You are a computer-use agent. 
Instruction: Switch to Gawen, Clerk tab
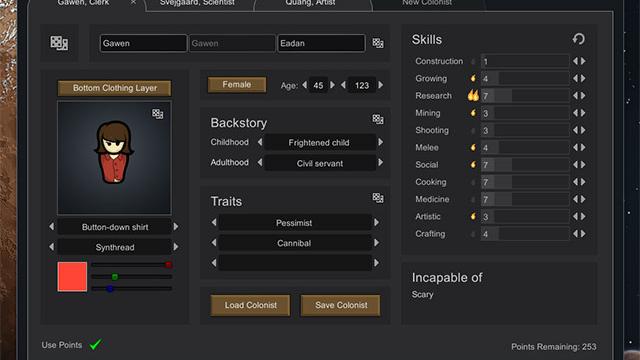click(x=83, y=3)
